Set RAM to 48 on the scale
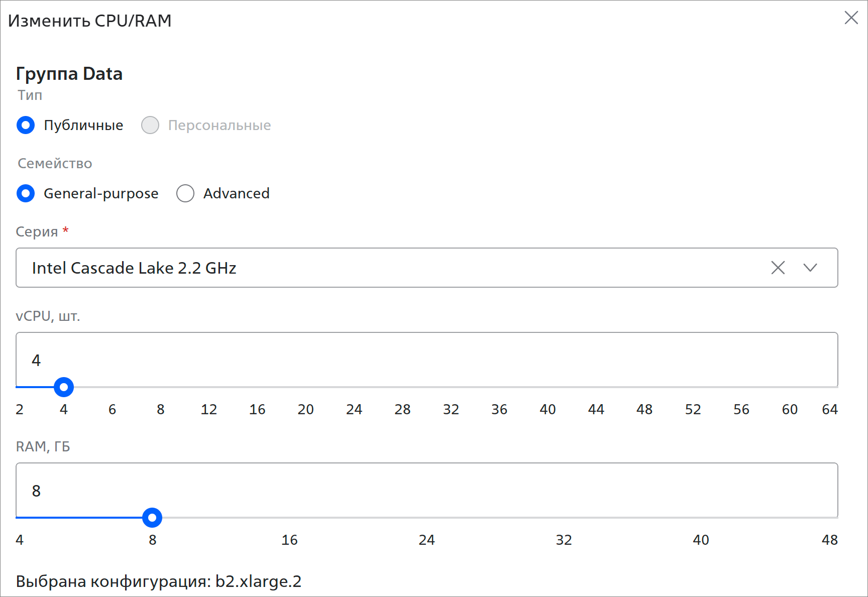This screenshot has height=597, width=868. (830, 540)
